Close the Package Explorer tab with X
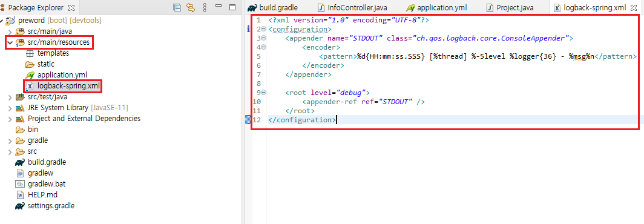Screen dimensions: 644x224 click(71, 8)
